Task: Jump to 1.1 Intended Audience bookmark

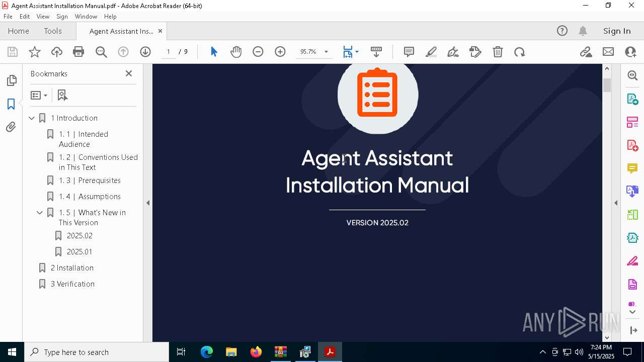Action: (x=84, y=139)
